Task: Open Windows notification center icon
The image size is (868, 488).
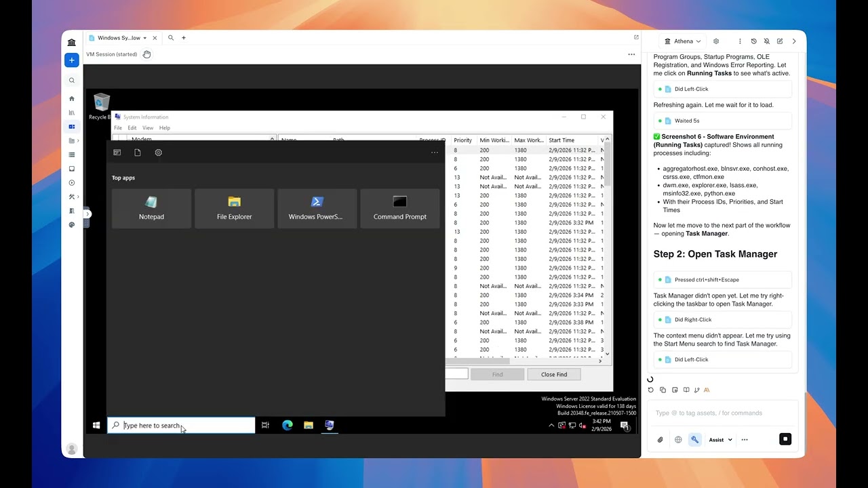Action: [625, 426]
